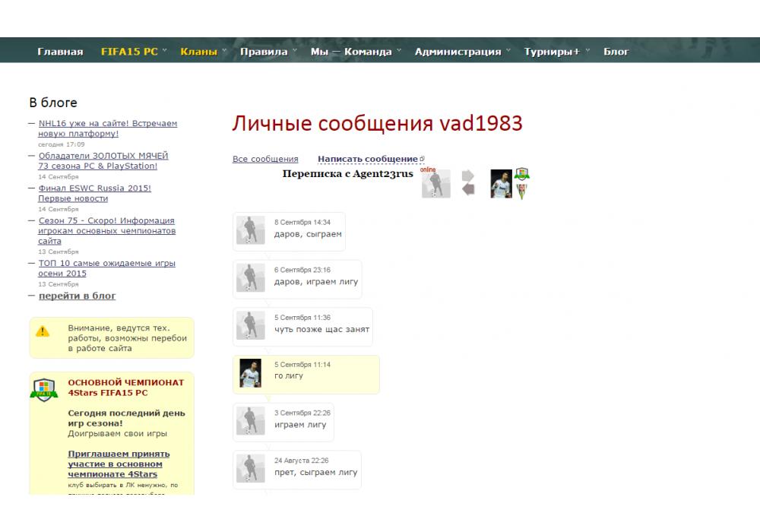Click 'Написать сообщение' to compose a message

point(368,159)
